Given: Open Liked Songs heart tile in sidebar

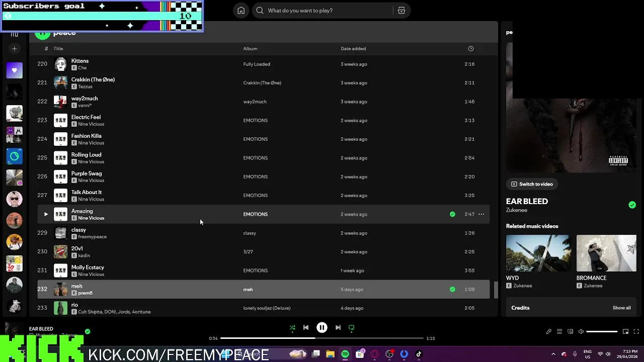Looking at the screenshot, I should pos(14,70).
